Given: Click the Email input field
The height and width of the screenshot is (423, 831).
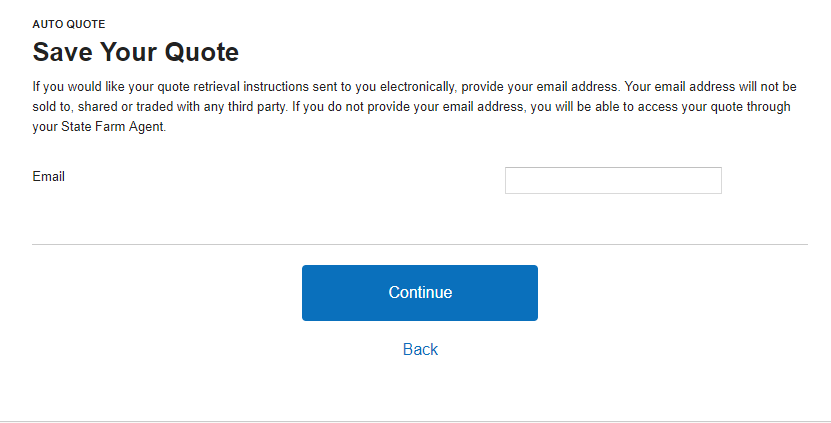Looking at the screenshot, I should 613,180.
